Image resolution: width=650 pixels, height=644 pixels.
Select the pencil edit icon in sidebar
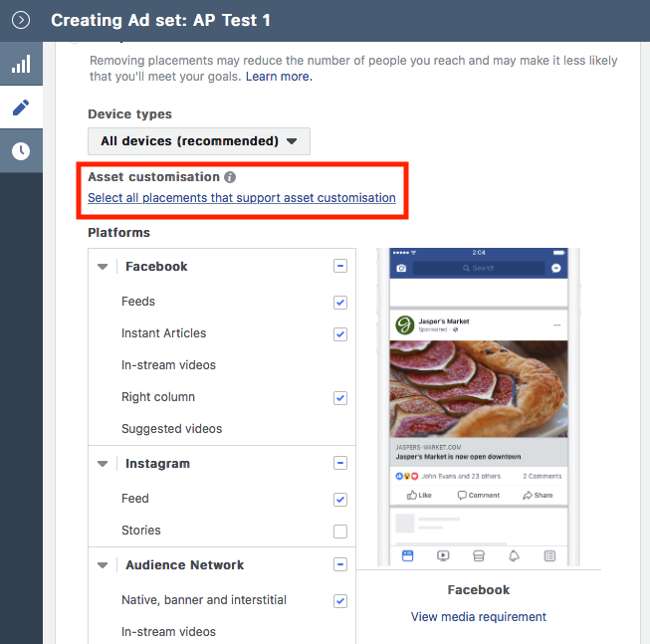(x=21, y=107)
